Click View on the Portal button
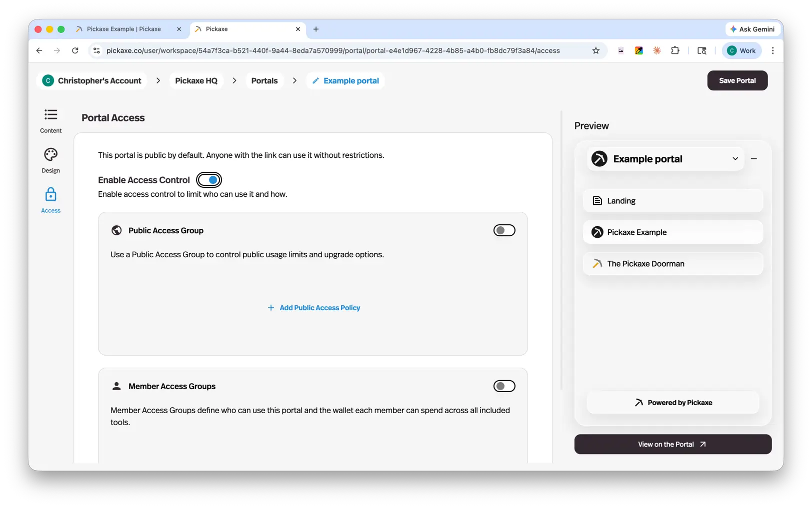 [x=672, y=444]
